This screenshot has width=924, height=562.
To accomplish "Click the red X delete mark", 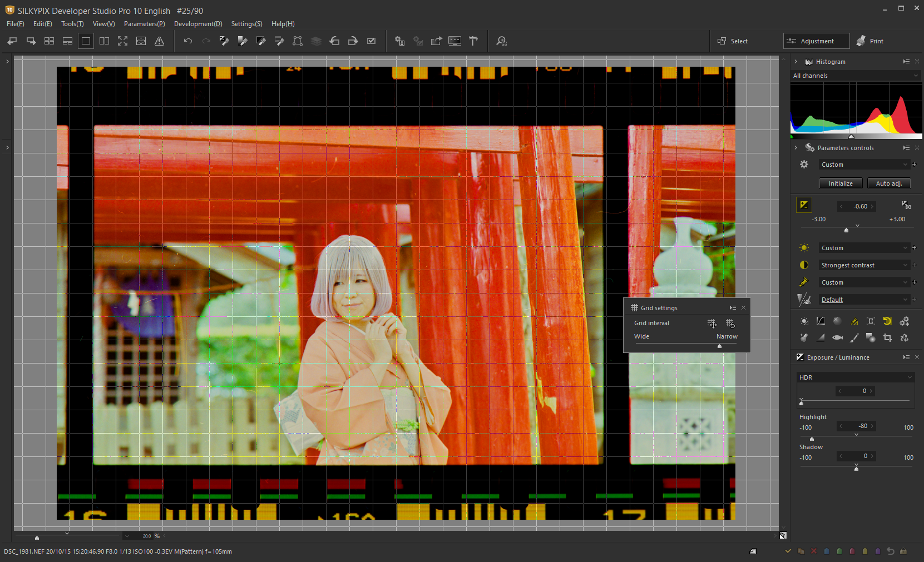I will click(x=814, y=551).
